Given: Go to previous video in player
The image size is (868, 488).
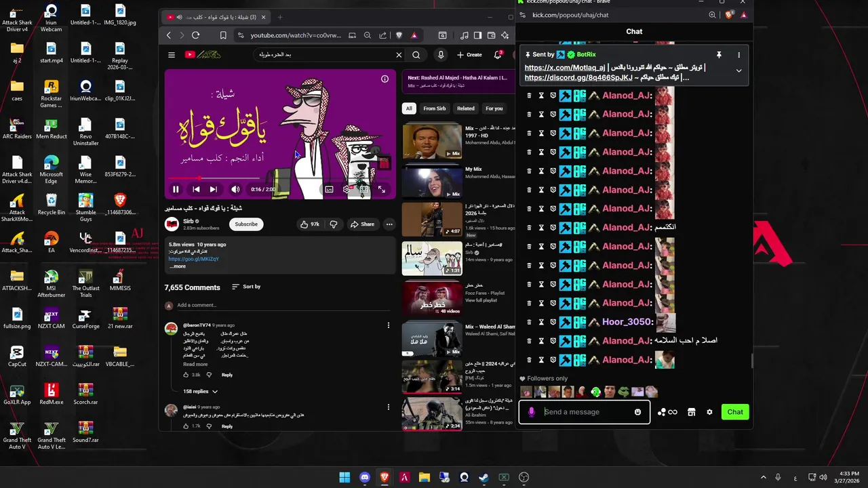Looking at the screenshot, I should tap(196, 190).
